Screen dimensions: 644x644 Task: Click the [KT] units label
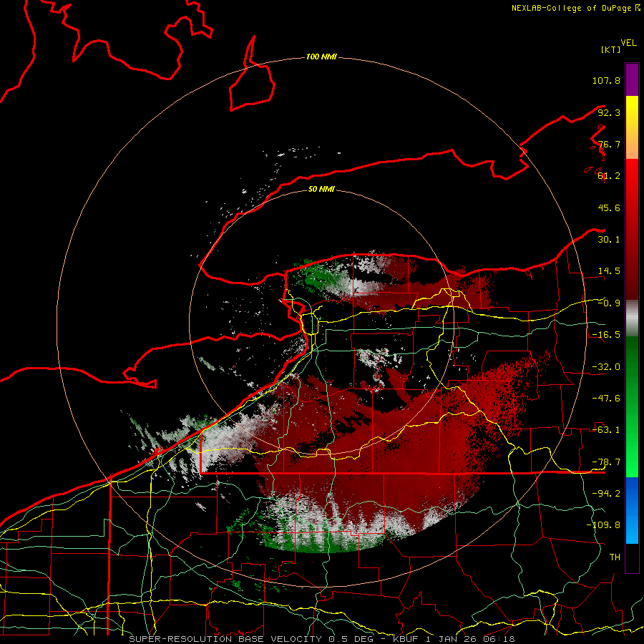tap(610, 49)
